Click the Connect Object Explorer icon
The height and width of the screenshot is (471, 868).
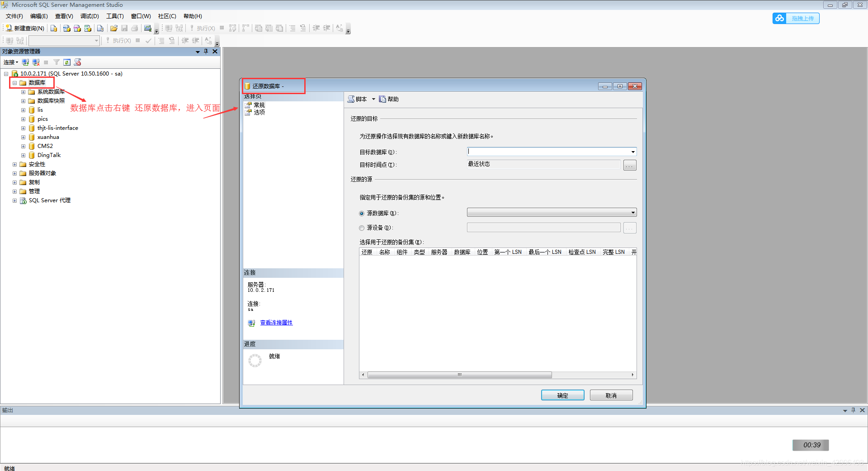coord(25,62)
